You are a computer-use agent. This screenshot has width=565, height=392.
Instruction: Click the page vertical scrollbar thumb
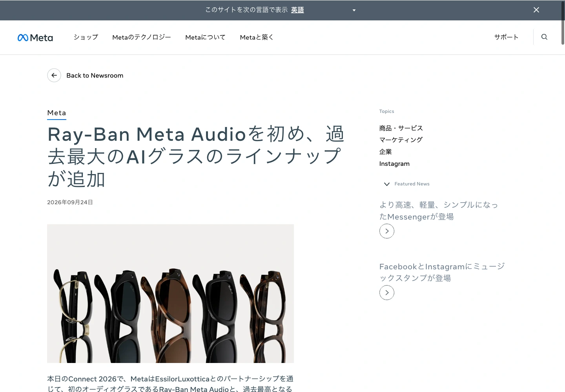[x=563, y=23]
